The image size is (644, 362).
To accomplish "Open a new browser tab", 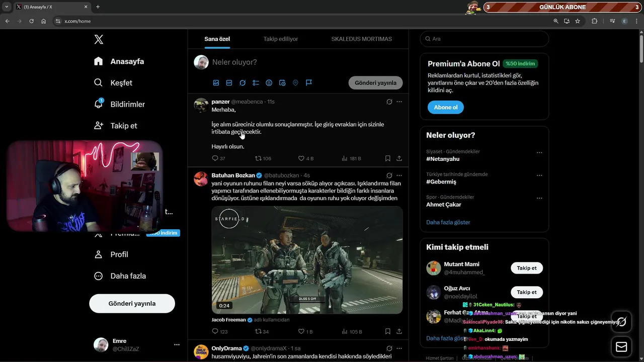I will (98, 7).
